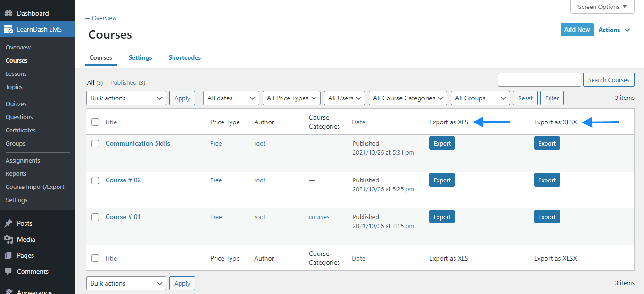The image size is (644, 294).
Task: Open the bottom Bulk actions dropdown
Action: click(x=126, y=283)
